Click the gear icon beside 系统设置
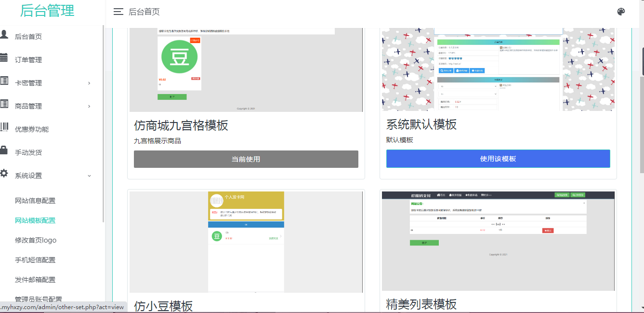644x313 pixels. [x=4, y=173]
